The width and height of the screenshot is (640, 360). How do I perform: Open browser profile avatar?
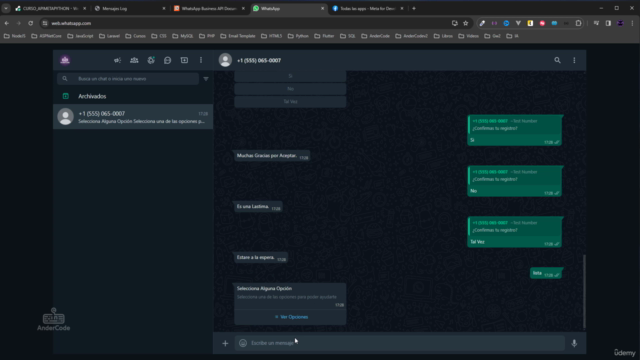620,23
